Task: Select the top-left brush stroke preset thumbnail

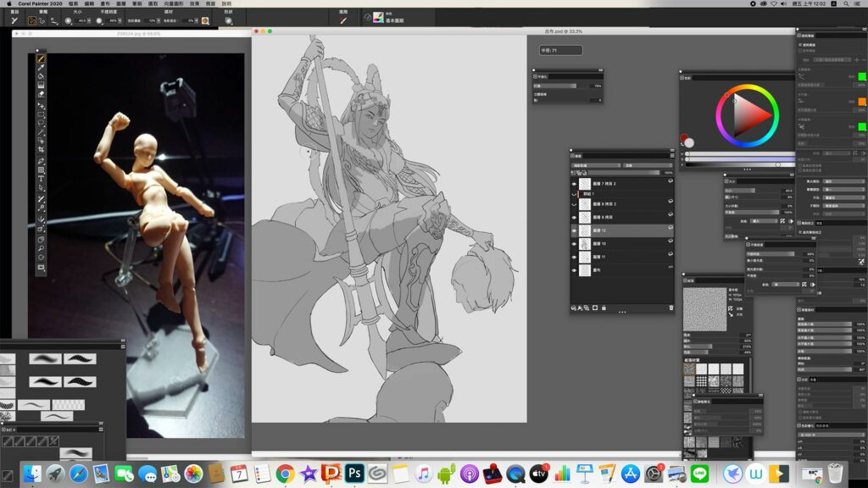Action: point(45,358)
